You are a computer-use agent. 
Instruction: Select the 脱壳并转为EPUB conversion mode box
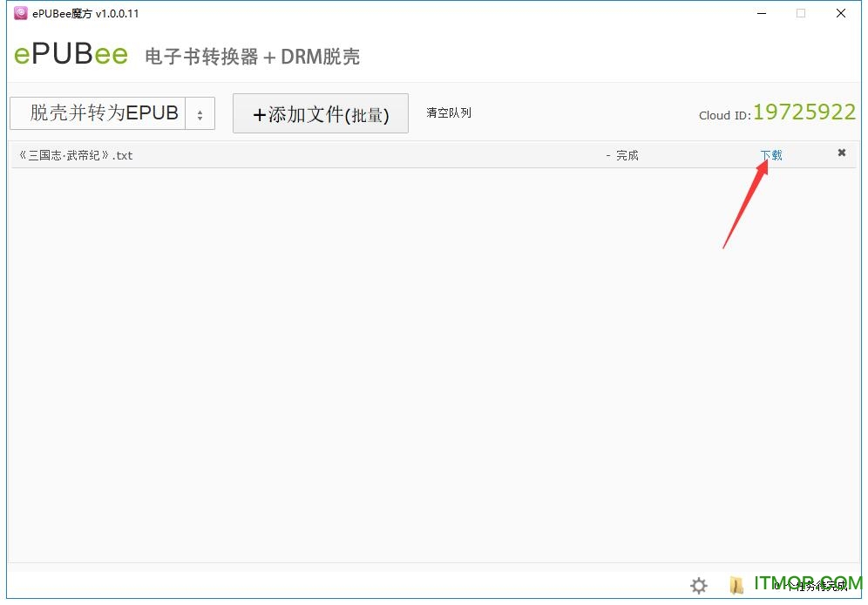click(x=112, y=113)
